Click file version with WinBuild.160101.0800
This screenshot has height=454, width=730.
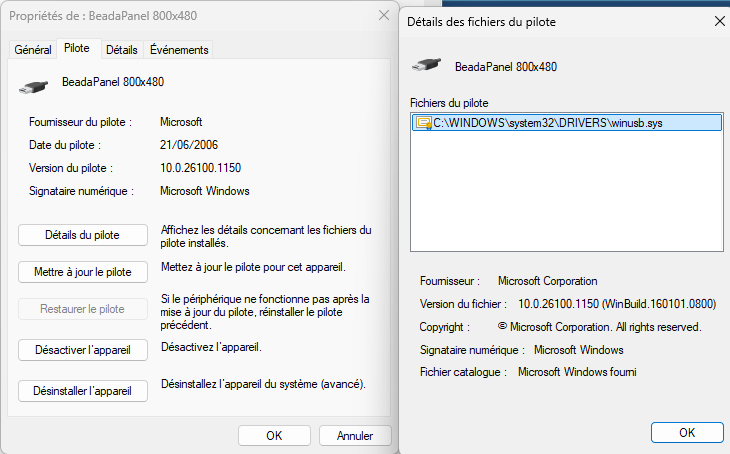[617, 304]
